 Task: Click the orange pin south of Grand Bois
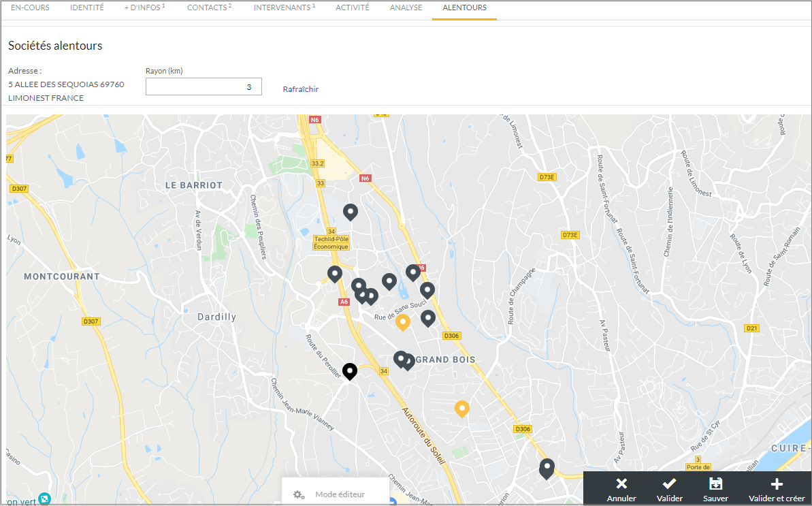pos(462,408)
